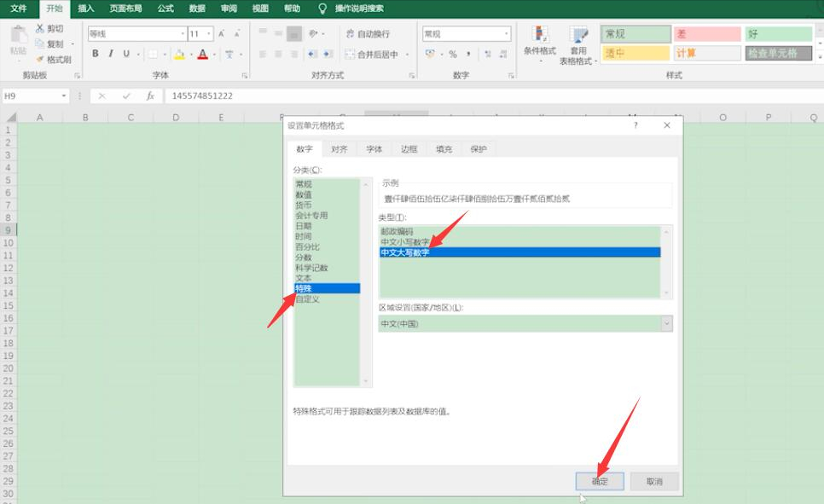Viewport: 824px width, 504px height.
Task: Toggle Italic formatting
Action: click(x=110, y=54)
